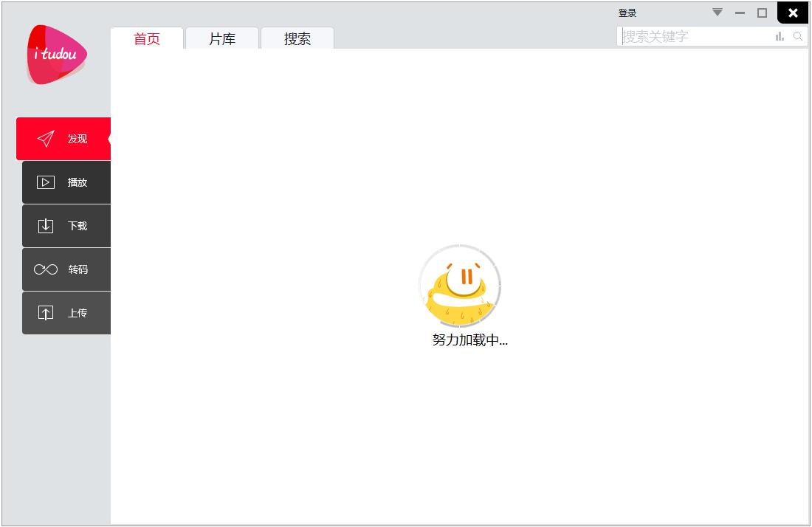812x527 pixels.
Task: Switch to the 首页 tab
Action: 147,38
